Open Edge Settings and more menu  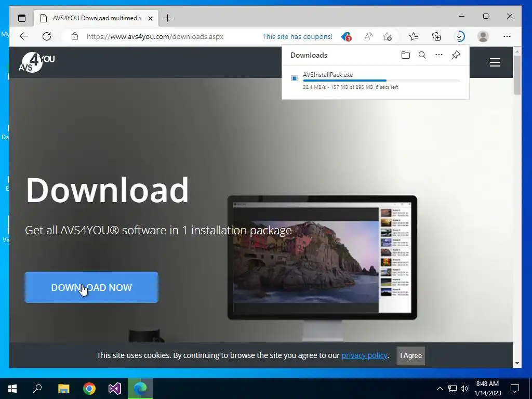tap(507, 36)
